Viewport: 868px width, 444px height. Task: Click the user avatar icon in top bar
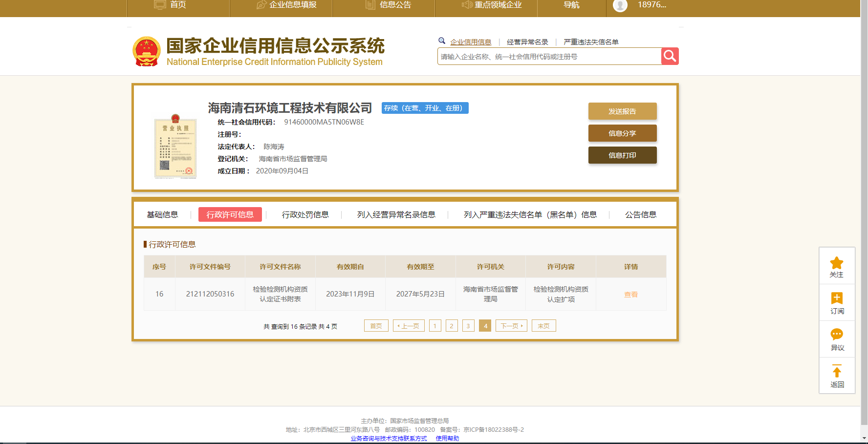pyautogui.click(x=620, y=5)
